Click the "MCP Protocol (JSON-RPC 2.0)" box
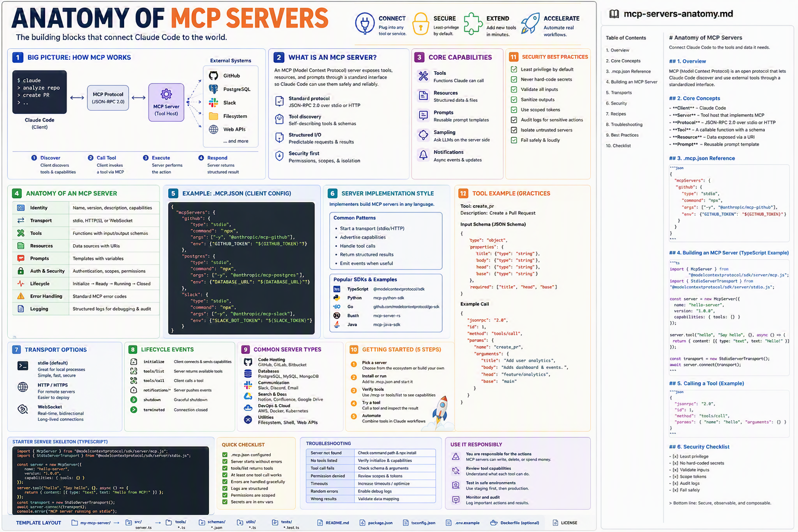The width and height of the screenshot is (798, 532). coord(108,98)
